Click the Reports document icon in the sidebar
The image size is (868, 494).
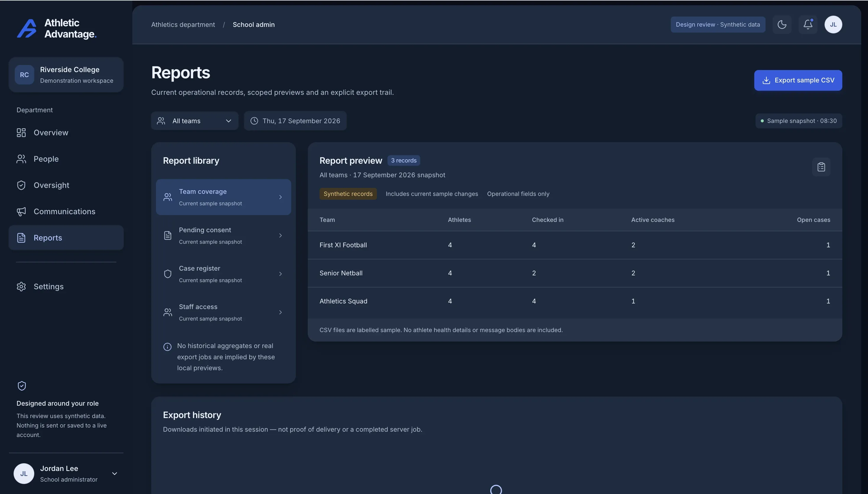(21, 238)
